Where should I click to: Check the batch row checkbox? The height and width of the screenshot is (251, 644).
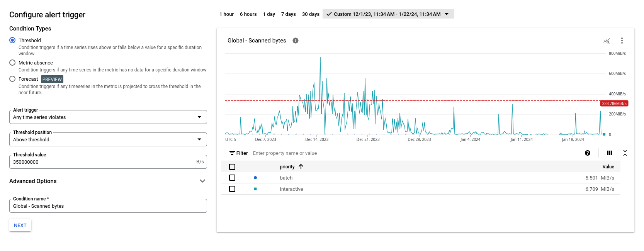(x=232, y=178)
